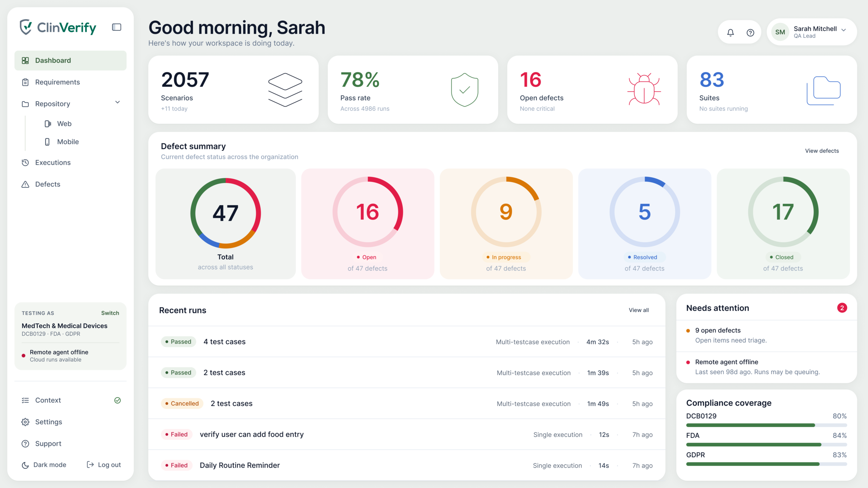This screenshot has width=868, height=488.
Task: Collapse the sidebar panel icon
Action: point(117,27)
